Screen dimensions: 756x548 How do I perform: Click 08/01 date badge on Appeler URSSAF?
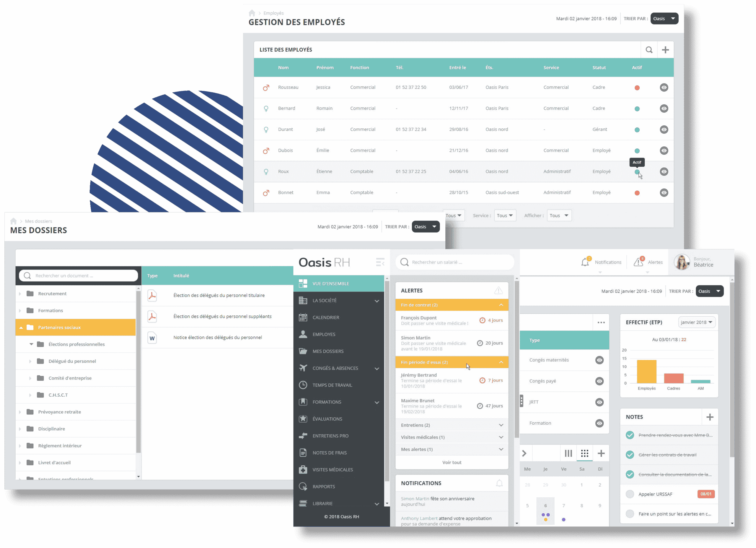tap(706, 494)
